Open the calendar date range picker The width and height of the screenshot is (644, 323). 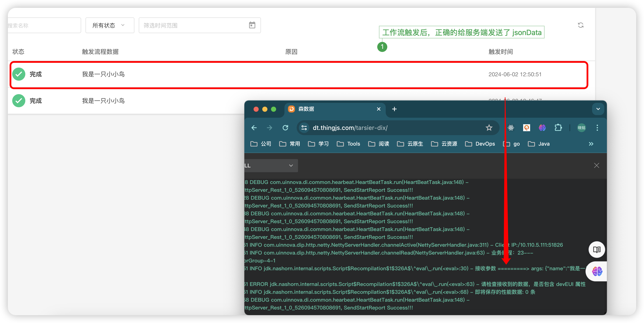[252, 25]
